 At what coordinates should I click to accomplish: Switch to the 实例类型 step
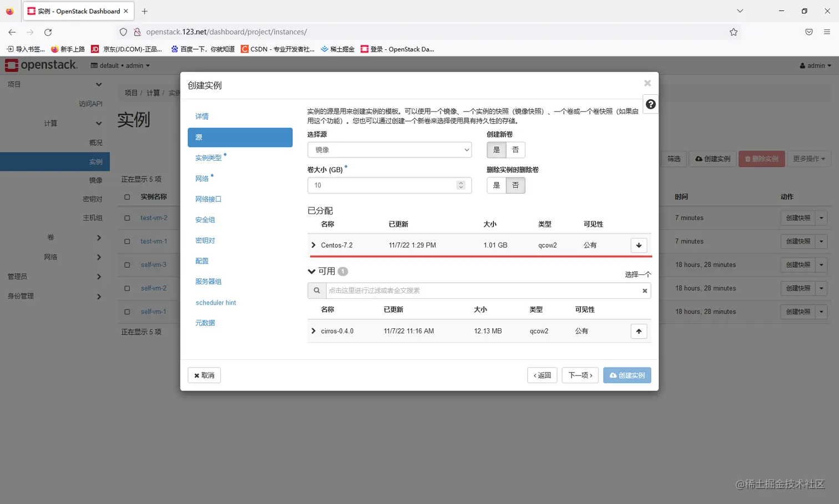click(x=209, y=158)
